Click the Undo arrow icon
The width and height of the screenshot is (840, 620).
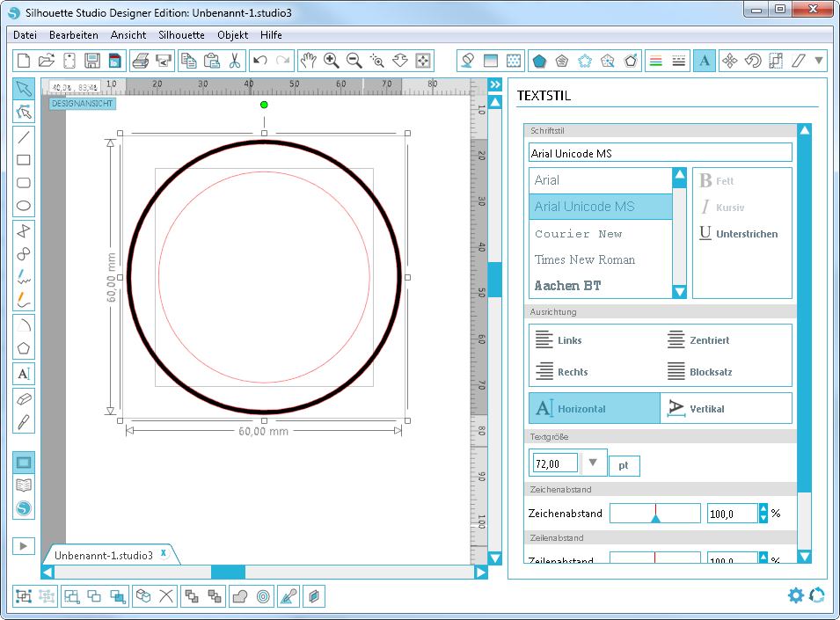[259, 61]
